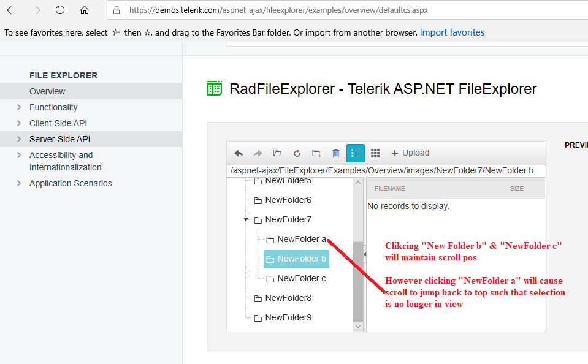The image size is (588, 364).
Task: Expand the Functionality sidebar section
Action: point(19,107)
